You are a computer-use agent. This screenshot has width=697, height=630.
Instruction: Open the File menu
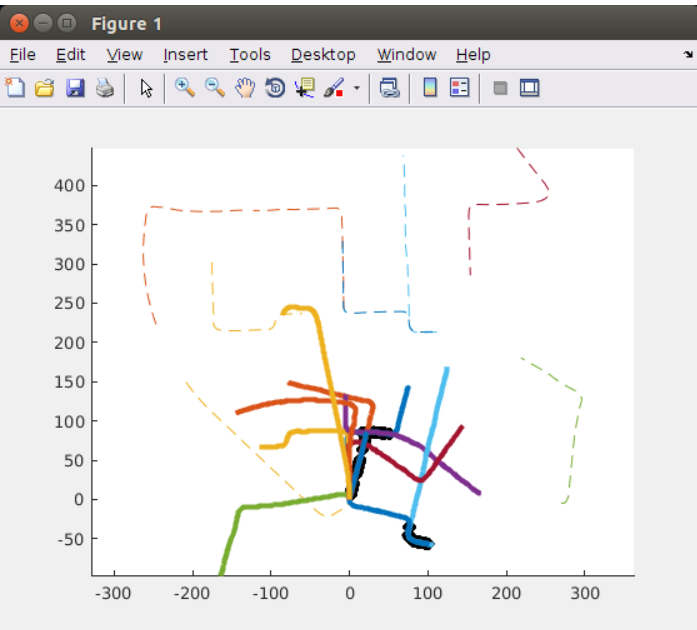[x=22, y=55]
